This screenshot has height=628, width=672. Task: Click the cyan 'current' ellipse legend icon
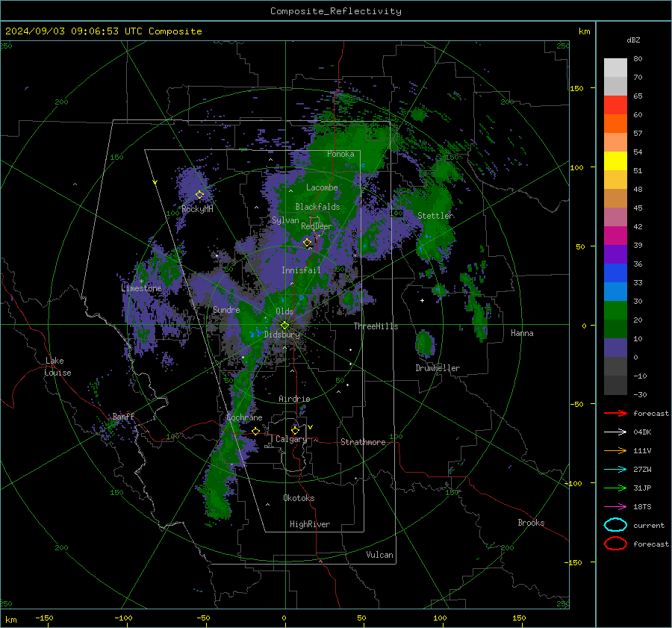[615, 525]
